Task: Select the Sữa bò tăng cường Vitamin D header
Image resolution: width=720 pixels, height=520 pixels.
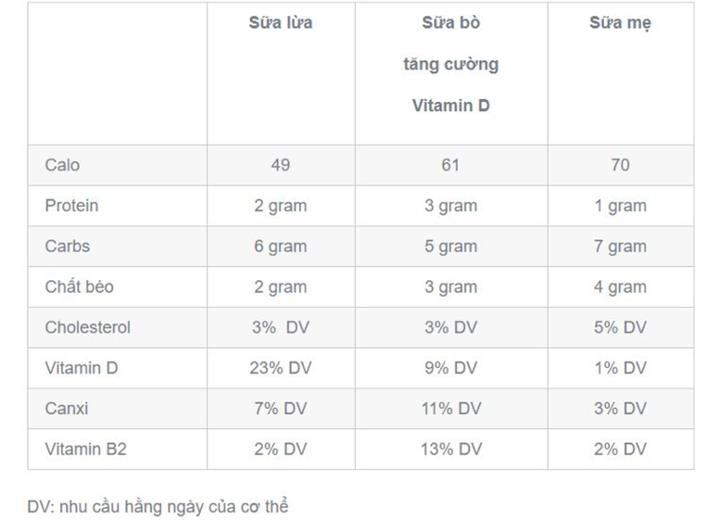Action: tap(451, 64)
